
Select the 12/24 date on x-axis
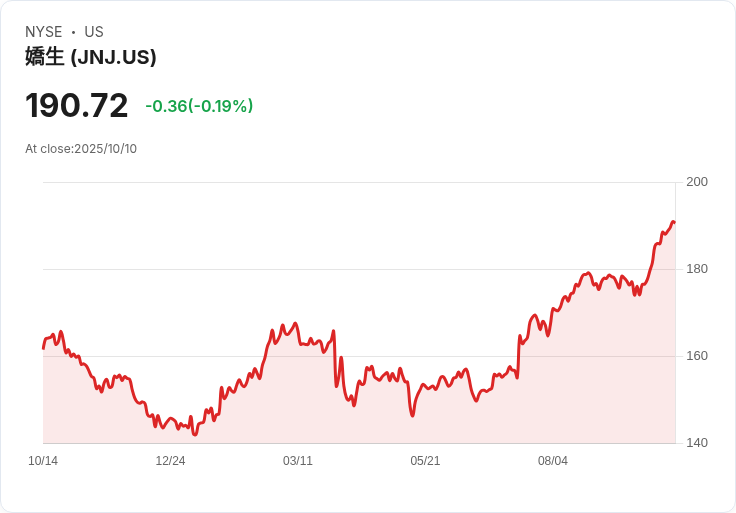click(x=170, y=461)
